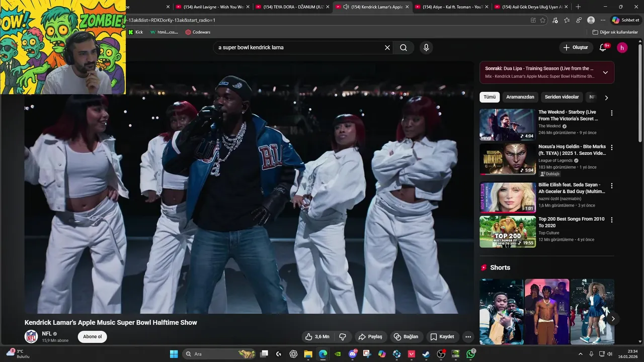The width and height of the screenshot is (644, 362).
Task: Open the Sohbet et Copilot button
Action: 625,20
